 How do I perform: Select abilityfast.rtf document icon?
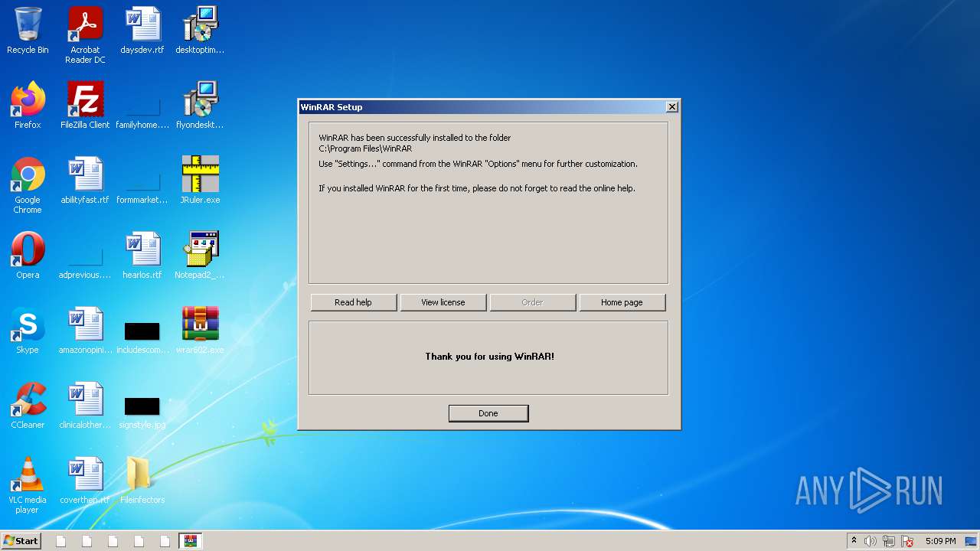[x=85, y=181]
